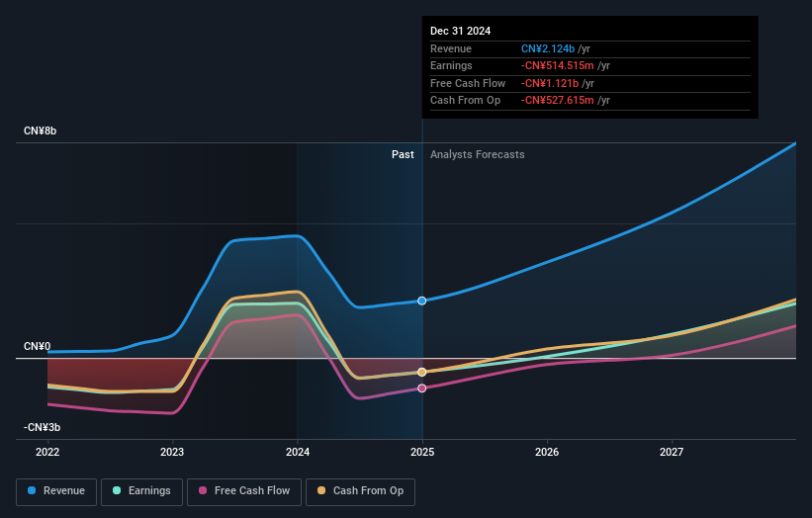Click the 2022 x-axis label
The height and width of the screenshot is (518, 812).
(47, 452)
